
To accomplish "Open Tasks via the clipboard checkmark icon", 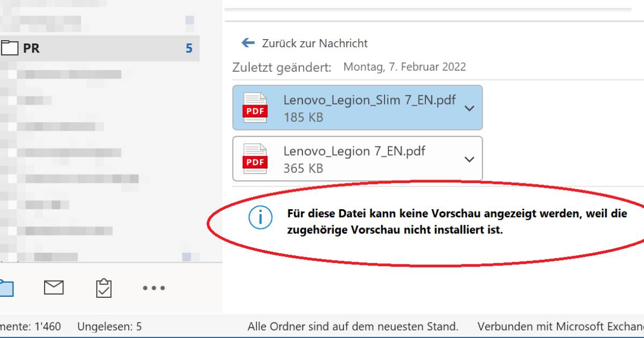I will pos(103,288).
